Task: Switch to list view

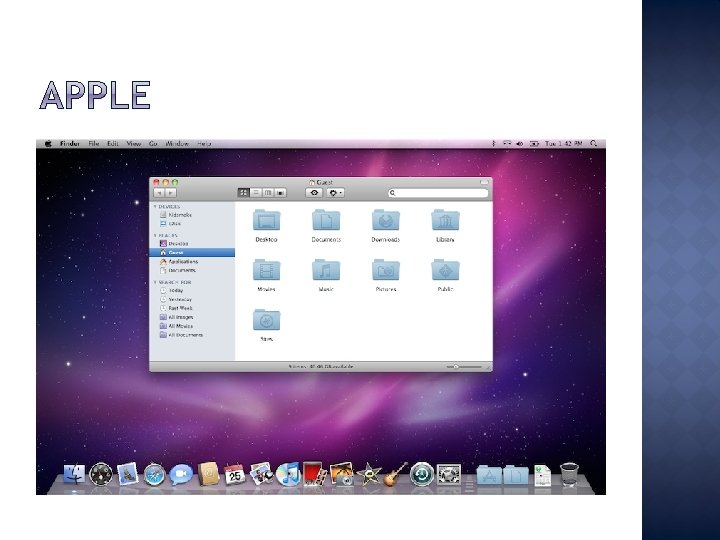Action: pyautogui.click(x=256, y=193)
